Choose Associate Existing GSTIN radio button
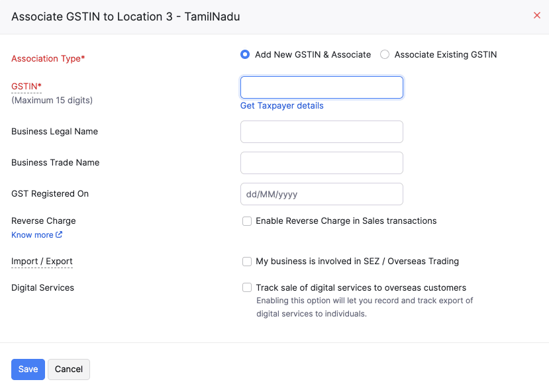 tap(385, 54)
